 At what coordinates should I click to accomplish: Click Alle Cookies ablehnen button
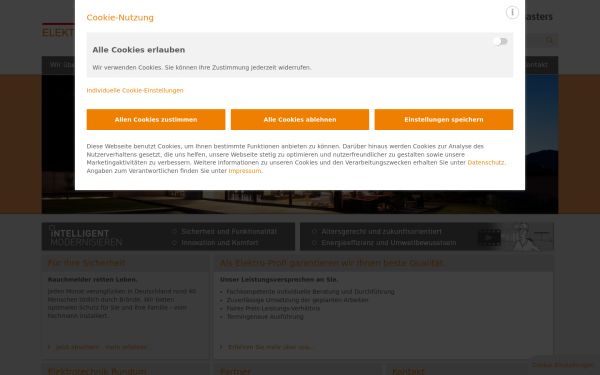(x=300, y=119)
